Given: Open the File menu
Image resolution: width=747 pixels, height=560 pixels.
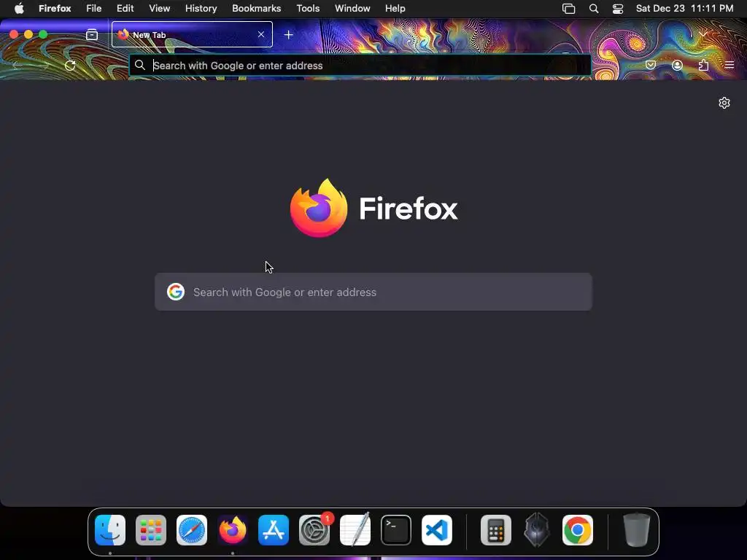Looking at the screenshot, I should [94, 9].
